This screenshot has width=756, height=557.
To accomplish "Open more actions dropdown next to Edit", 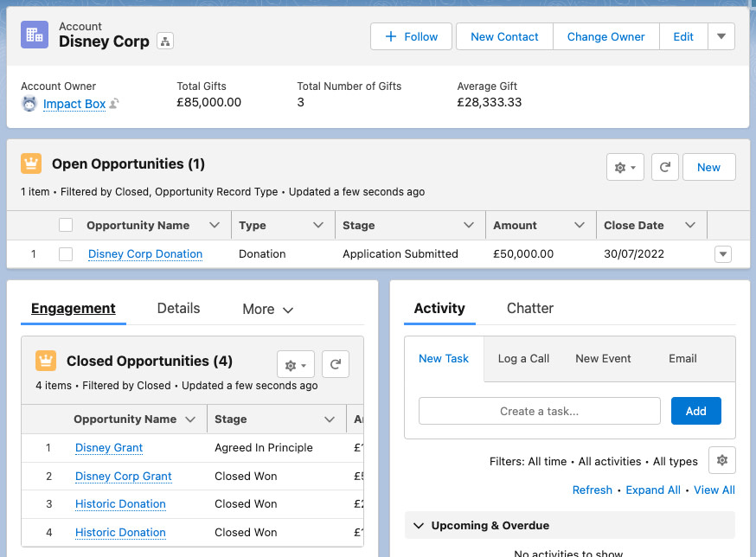I will tap(721, 36).
